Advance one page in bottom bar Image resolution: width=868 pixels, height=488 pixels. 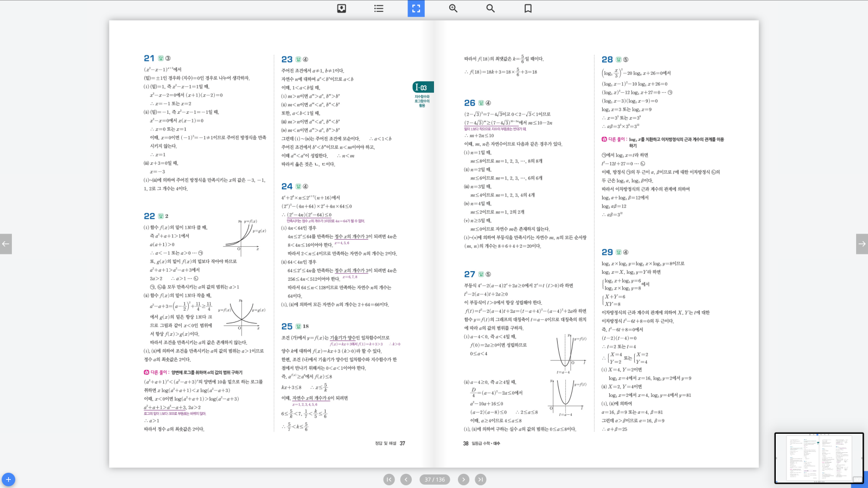tap(463, 479)
